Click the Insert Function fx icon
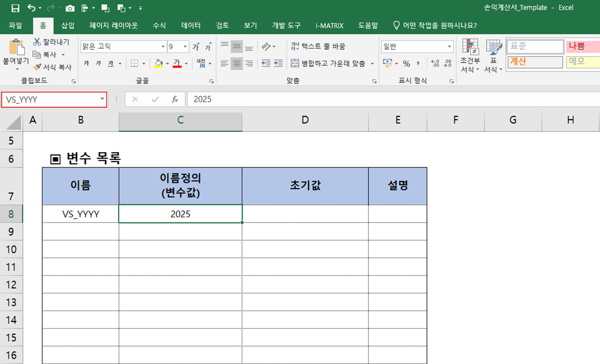Screen dimensions: 600x364 point(175,100)
